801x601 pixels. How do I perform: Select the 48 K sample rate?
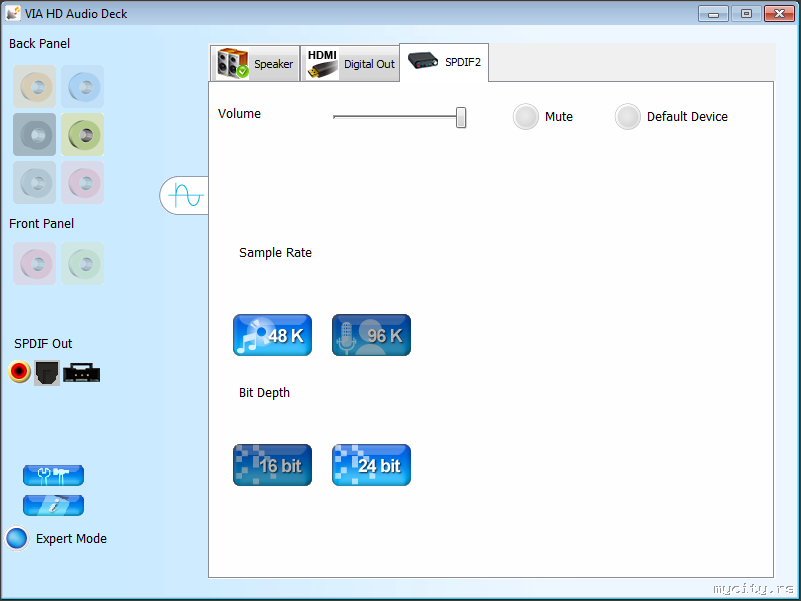(x=272, y=335)
